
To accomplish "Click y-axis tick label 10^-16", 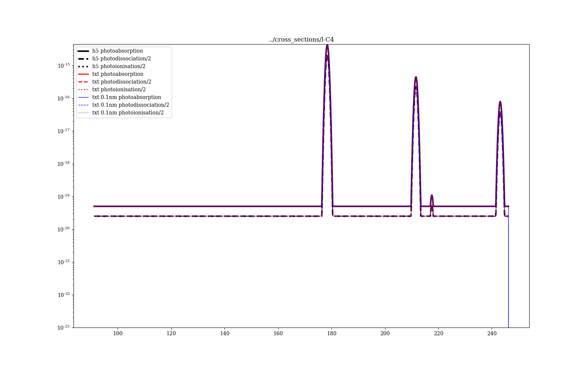I will (64, 98).
